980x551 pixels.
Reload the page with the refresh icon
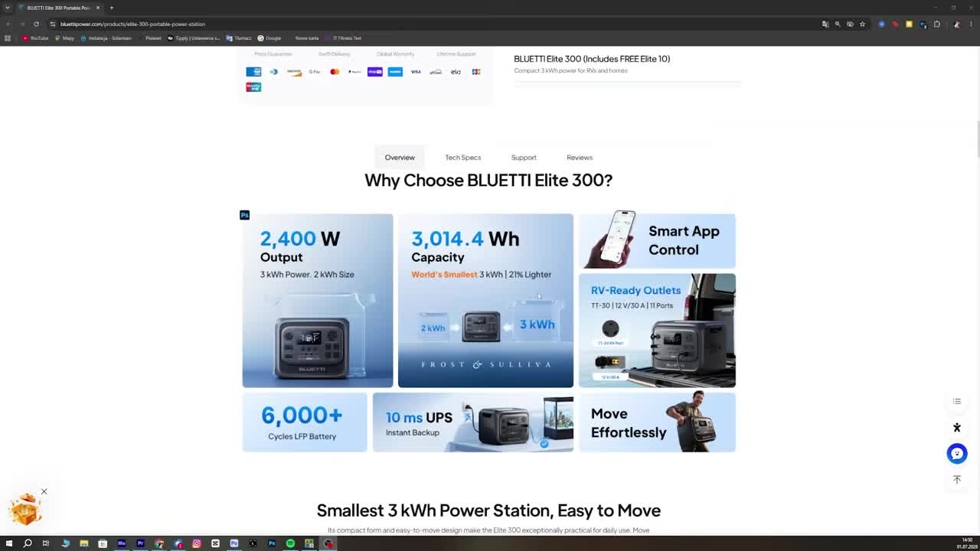(x=36, y=24)
